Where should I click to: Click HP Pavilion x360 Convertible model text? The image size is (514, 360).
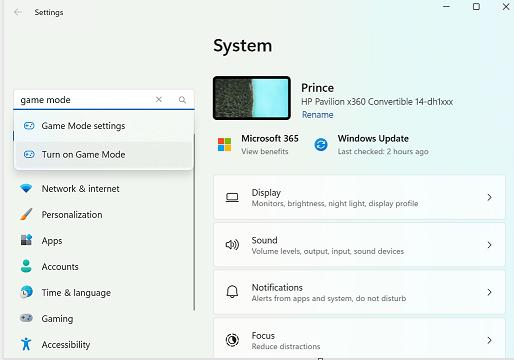point(377,102)
